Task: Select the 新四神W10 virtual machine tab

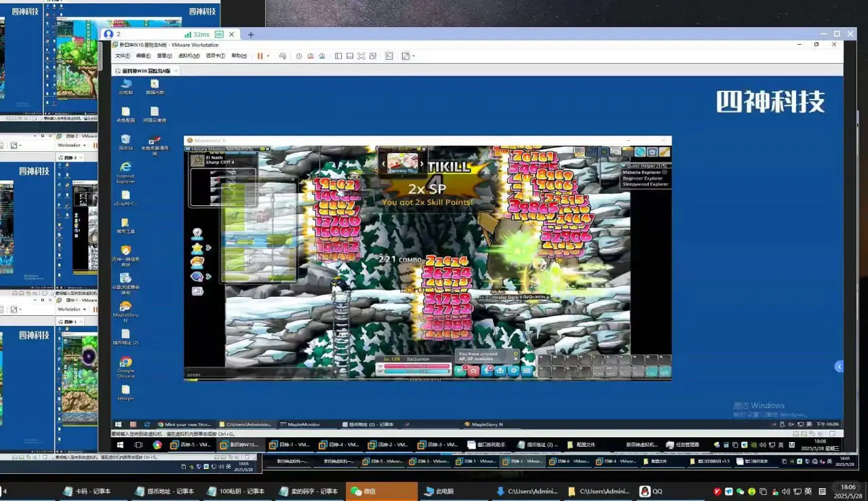Action: (x=146, y=71)
